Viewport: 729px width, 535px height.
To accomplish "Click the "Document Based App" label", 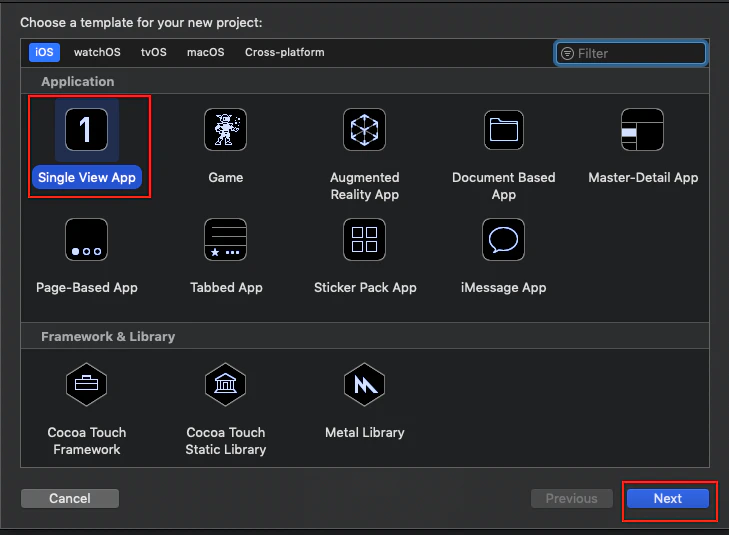I will (504, 186).
